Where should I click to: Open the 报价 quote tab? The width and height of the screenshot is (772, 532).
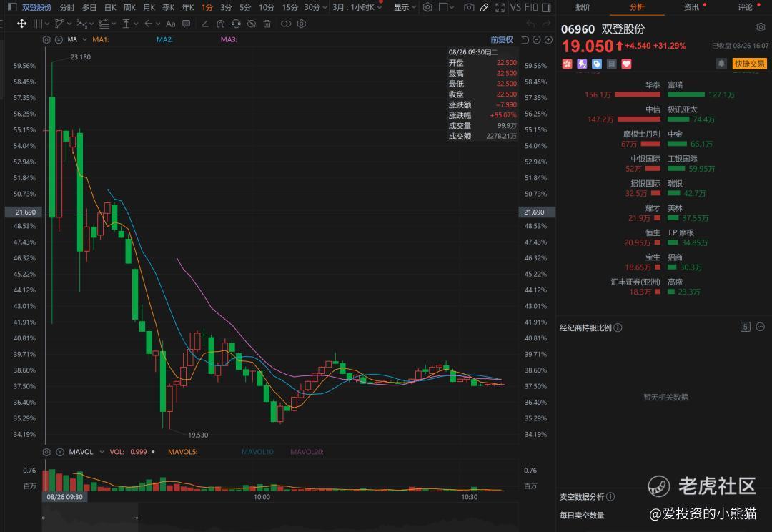tap(583, 7)
